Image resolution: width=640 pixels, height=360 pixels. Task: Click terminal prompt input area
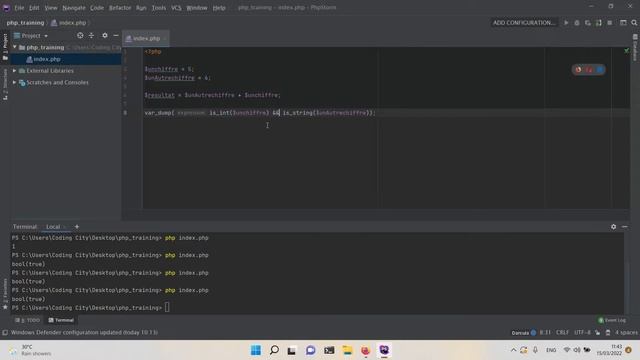point(167,308)
